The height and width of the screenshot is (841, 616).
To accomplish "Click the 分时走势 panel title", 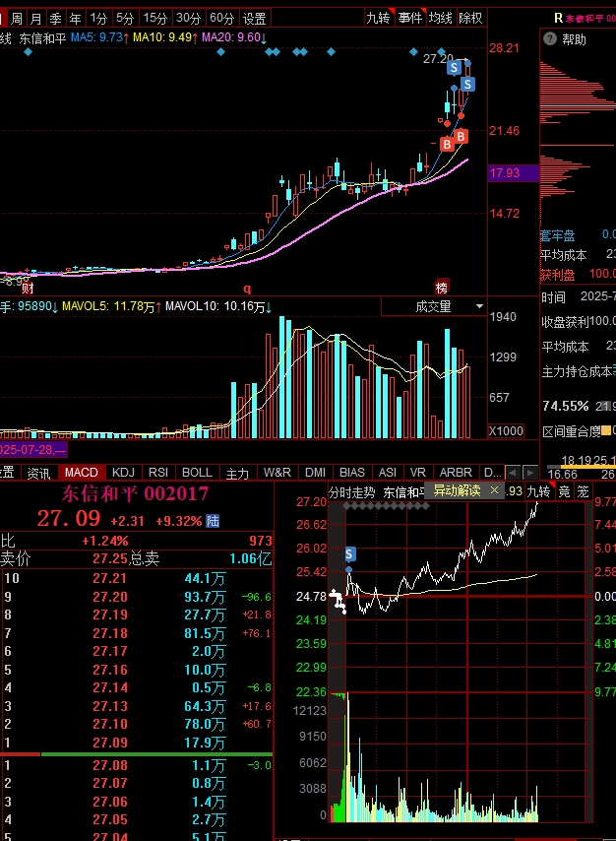I will [x=351, y=492].
